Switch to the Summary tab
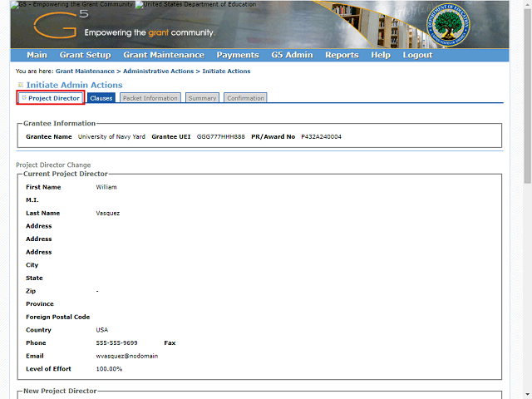Screen dimensions: 532x399 click(202, 98)
